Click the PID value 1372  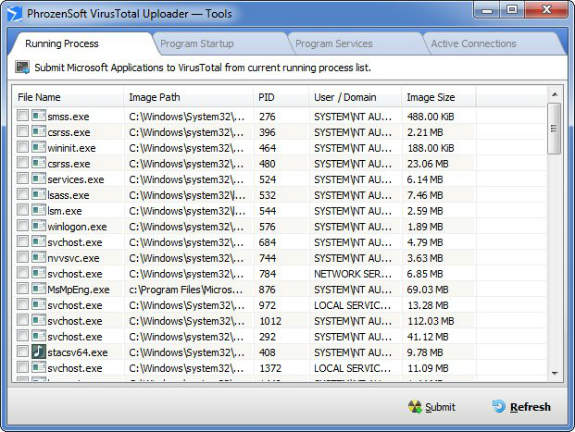[x=271, y=368]
